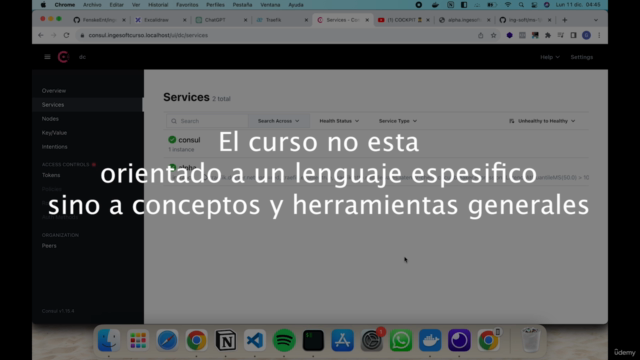Bookmark this page with star icon
The image size is (640, 360).
pos(493,35)
